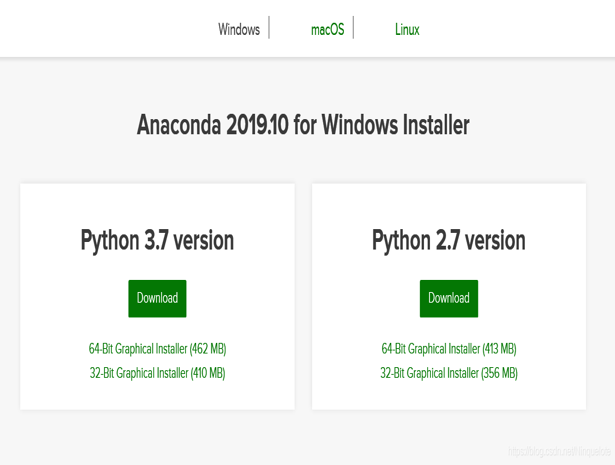This screenshot has height=465, width=615.
Task: Click the word Anaconda in the page title
Action: [x=179, y=125]
